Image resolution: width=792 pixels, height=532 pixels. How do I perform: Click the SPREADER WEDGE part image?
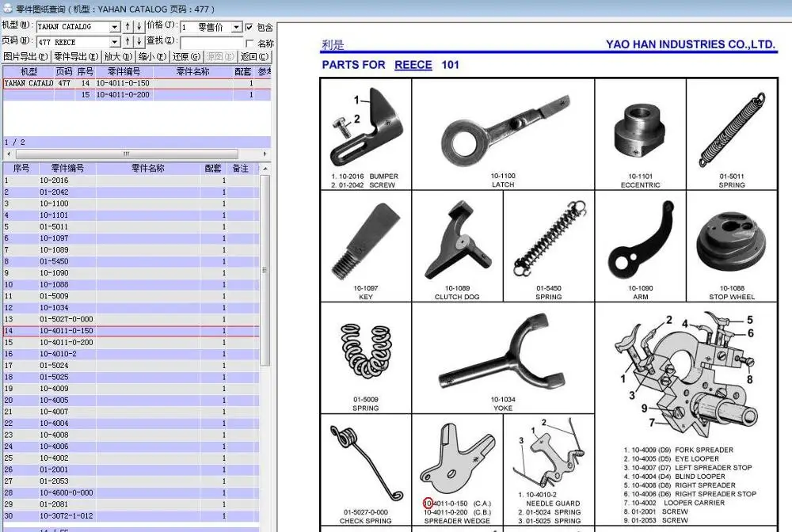458,459
